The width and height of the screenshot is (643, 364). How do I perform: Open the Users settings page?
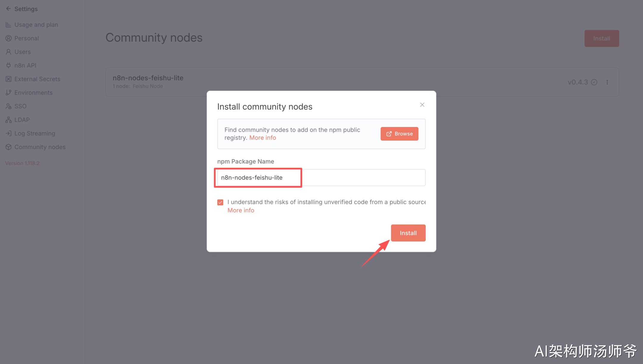point(22,52)
